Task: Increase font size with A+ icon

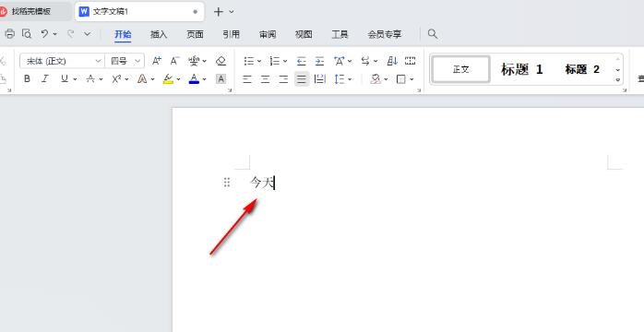Action: tap(157, 61)
